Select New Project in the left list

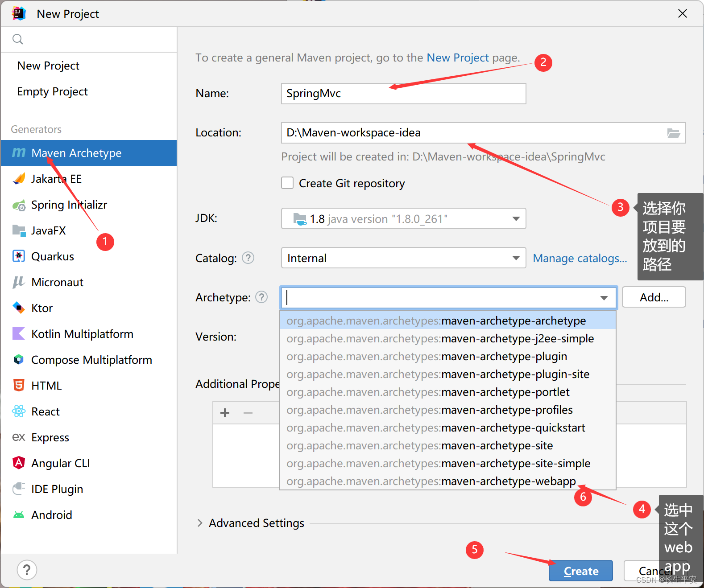click(x=89, y=66)
